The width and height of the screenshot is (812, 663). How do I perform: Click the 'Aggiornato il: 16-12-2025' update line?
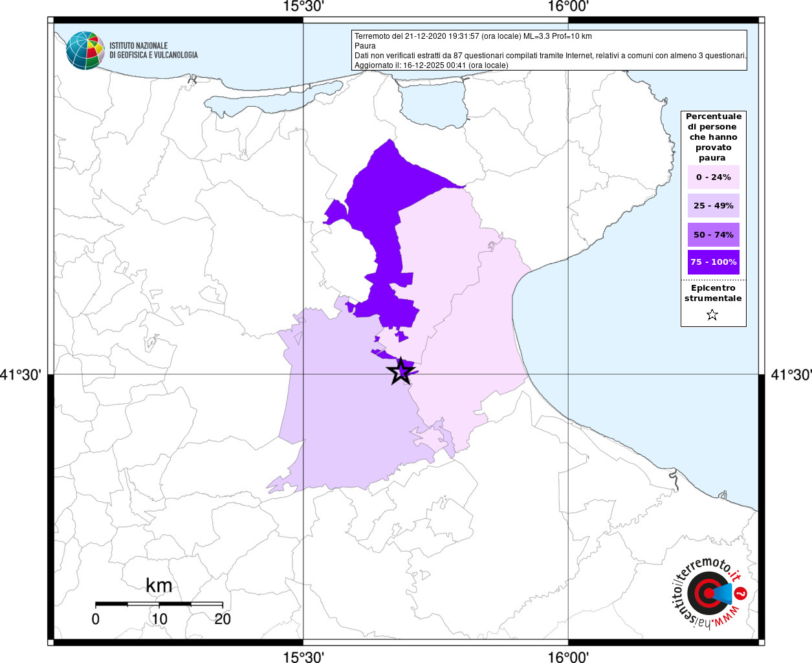coord(431,65)
